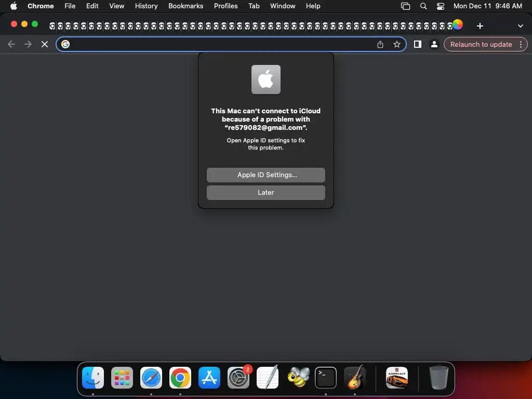Screen dimensions: 532x399
Task: Open the Apple menu
Action: [x=14, y=6]
